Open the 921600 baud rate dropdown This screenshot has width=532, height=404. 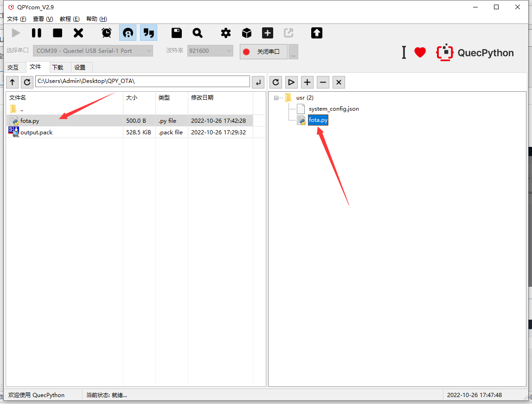pyautogui.click(x=210, y=51)
